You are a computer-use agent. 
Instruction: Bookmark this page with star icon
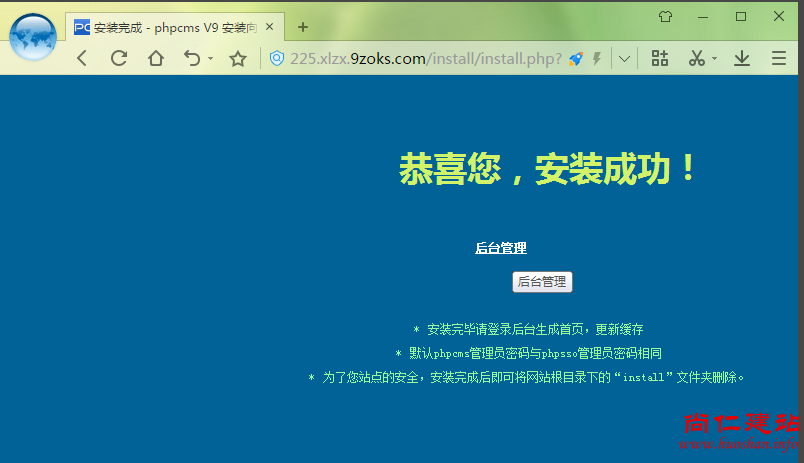[238, 59]
